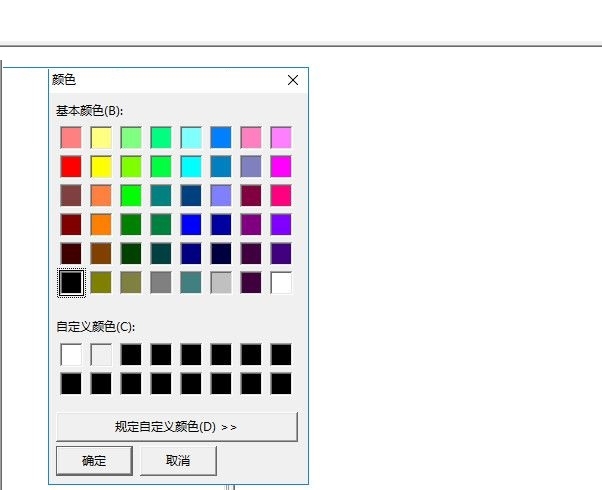Choose the pure bright red swatch
Screen dimensions: 602x490
click(71, 167)
